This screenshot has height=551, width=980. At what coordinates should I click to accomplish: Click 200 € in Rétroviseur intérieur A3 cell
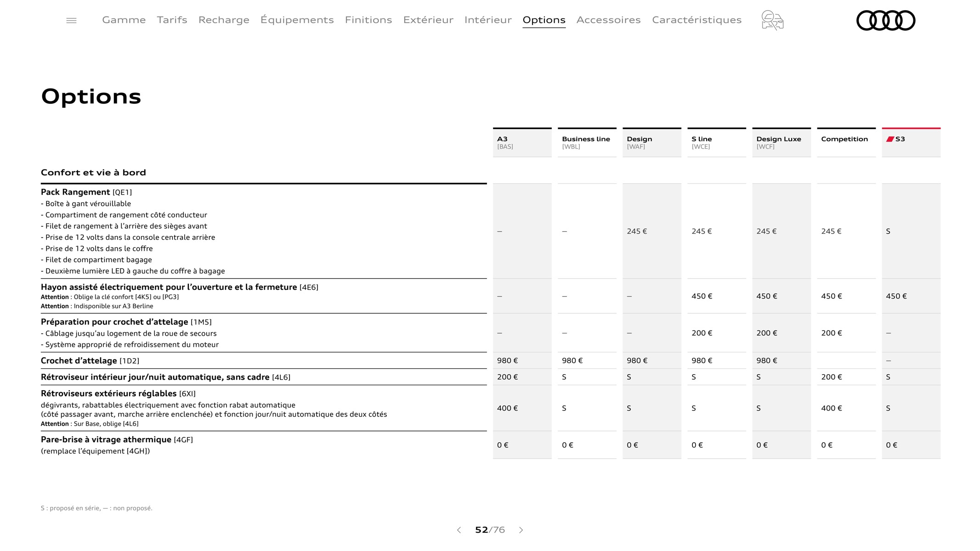pyautogui.click(x=507, y=377)
